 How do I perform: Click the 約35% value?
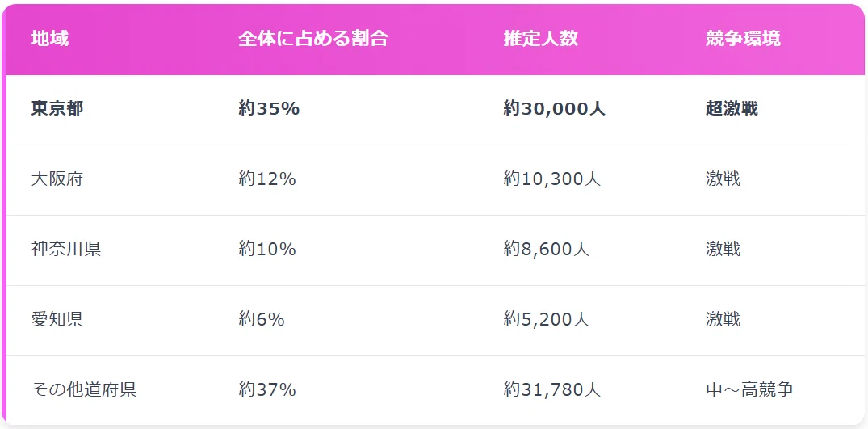pos(269,109)
